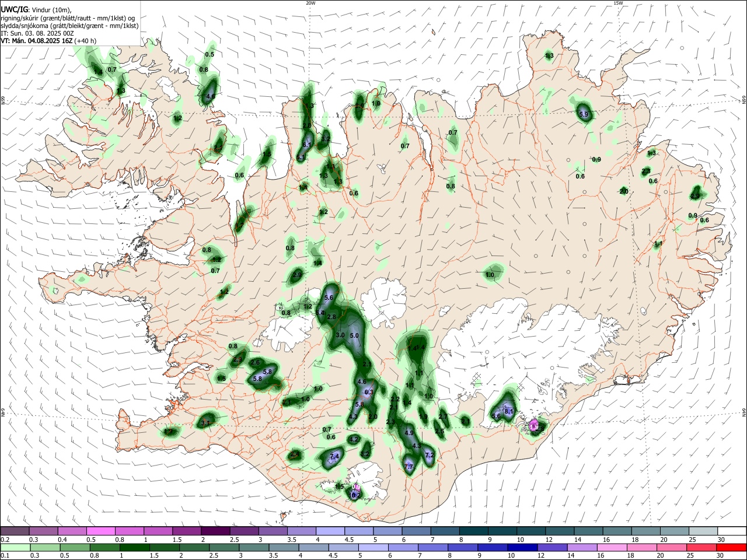This screenshot has height=560, width=747.
Task: Click the 4.2 precipitation value
Action: [x=353, y=439]
